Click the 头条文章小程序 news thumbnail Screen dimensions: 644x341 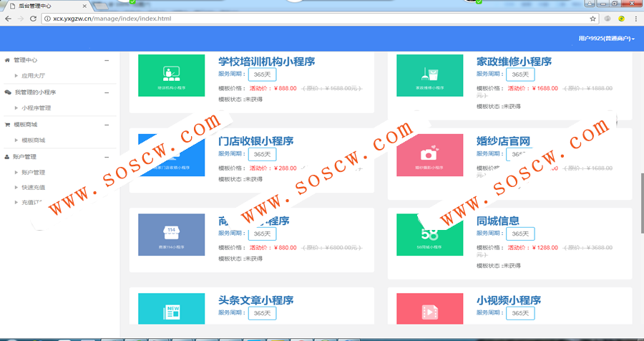[x=171, y=309]
